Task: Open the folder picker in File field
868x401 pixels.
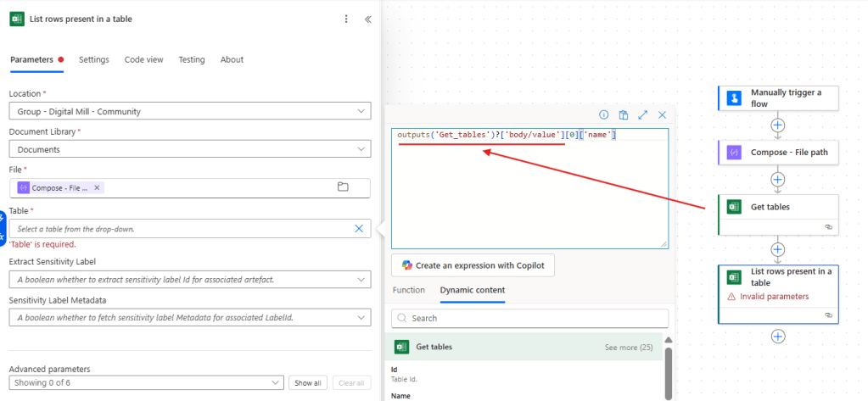Action: [x=343, y=187]
